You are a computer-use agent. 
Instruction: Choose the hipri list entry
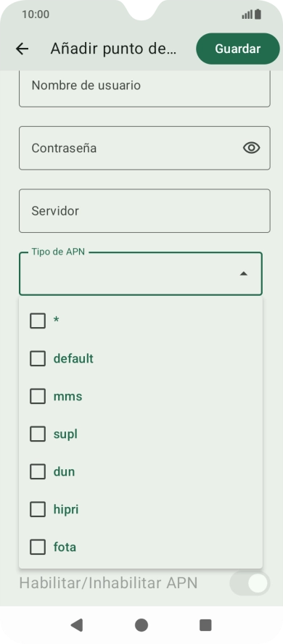click(141, 509)
